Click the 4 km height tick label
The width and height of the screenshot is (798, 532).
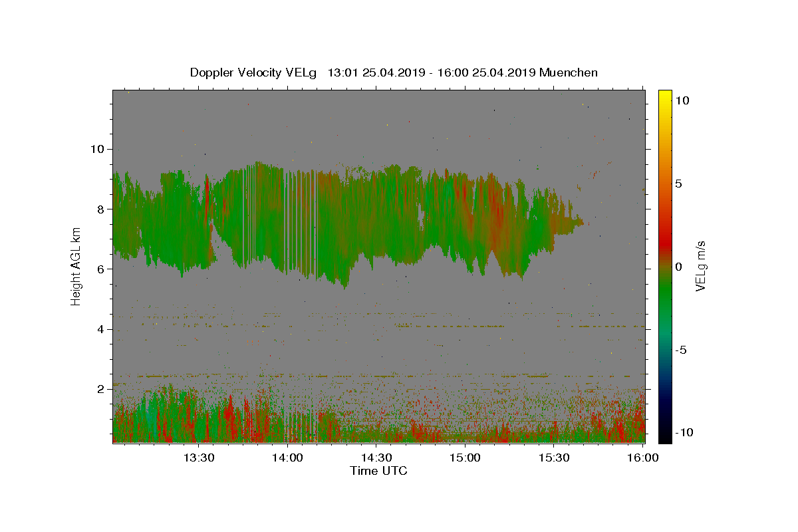(100, 329)
